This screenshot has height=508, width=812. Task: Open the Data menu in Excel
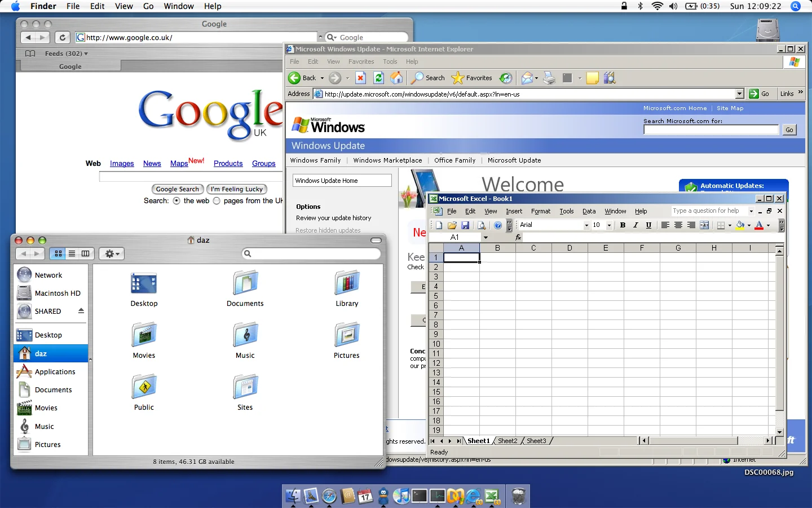pos(589,211)
